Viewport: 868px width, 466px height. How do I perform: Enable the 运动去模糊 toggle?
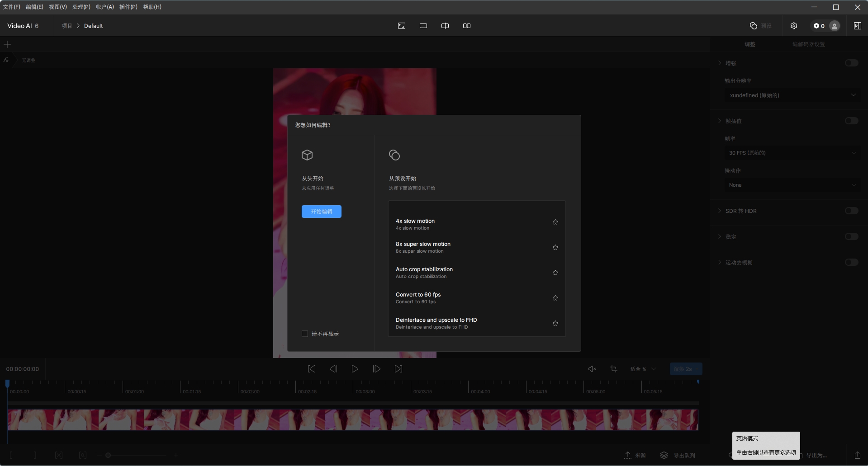(851, 262)
